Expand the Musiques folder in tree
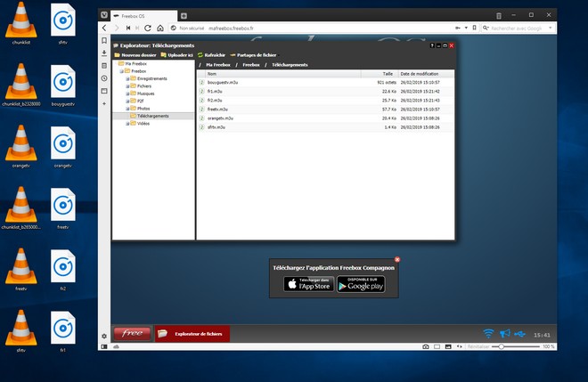Image resolution: width=588 pixels, height=382 pixels. pos(127,93)
